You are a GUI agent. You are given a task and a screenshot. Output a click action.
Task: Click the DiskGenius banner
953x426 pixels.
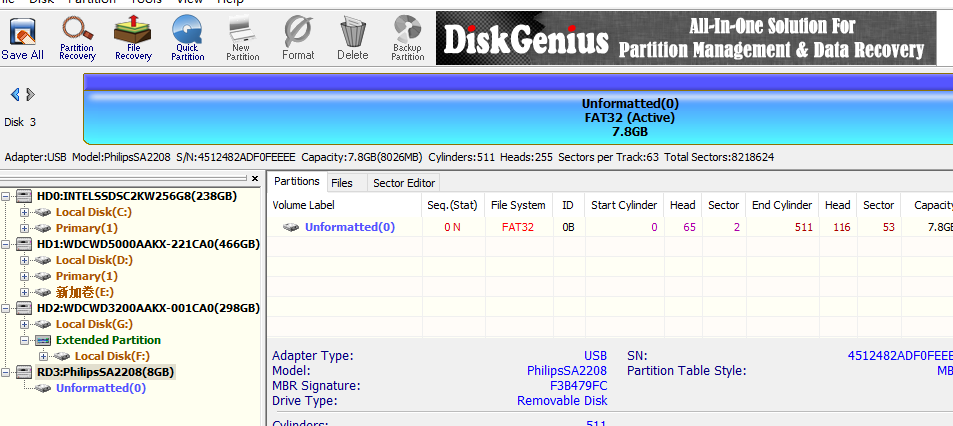686,38
